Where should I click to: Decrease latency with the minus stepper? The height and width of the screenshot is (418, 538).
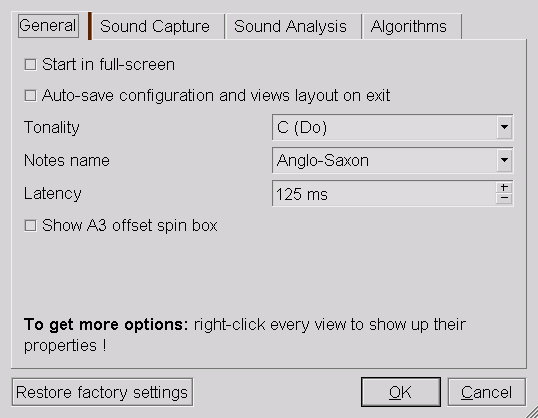click(504, 198)
